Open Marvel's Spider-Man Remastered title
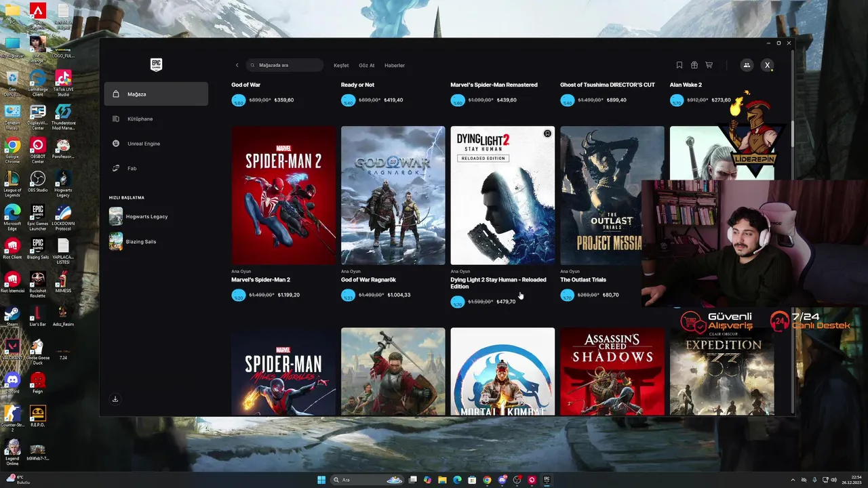The height and width of the screenshot is (488, 868). [x=494, y=85]
